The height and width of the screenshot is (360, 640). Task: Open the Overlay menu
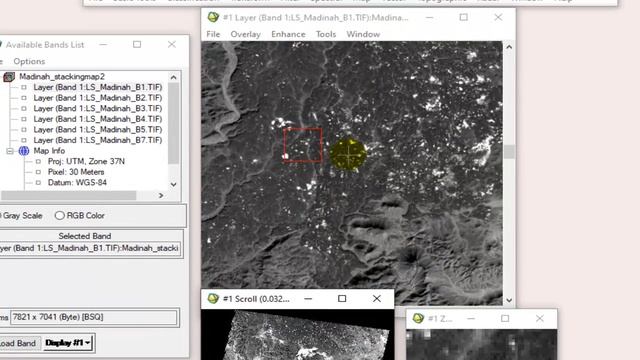(x=245, y=34)
